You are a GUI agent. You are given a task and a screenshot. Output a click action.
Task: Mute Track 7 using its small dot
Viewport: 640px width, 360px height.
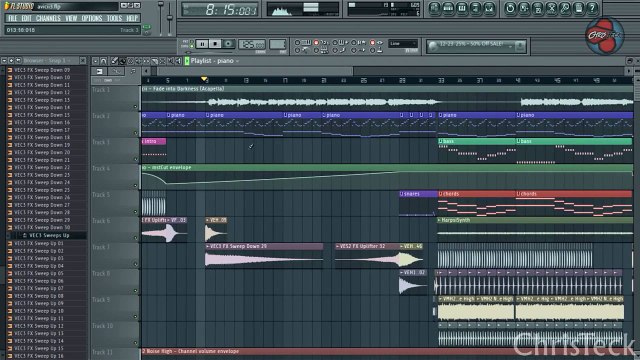135,264
